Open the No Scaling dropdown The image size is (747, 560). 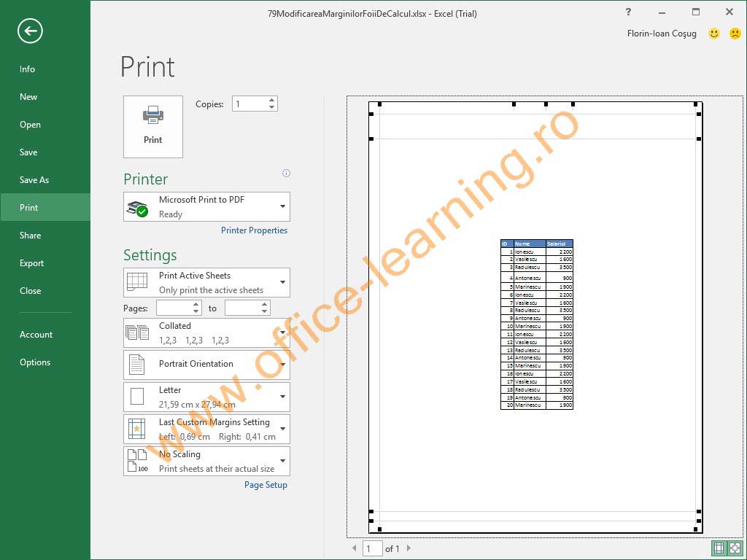[x=206, y=461]
